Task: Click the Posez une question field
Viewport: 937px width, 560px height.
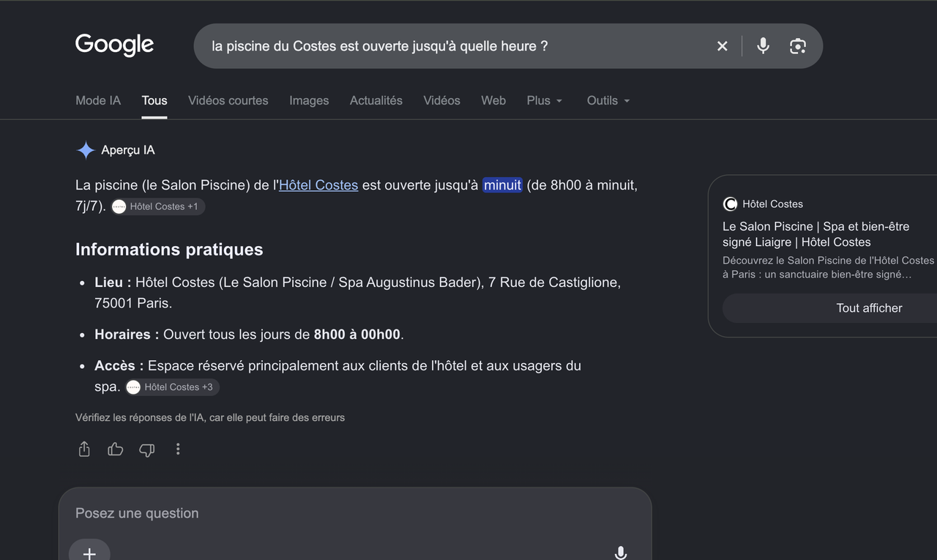Action: [355, 513]
